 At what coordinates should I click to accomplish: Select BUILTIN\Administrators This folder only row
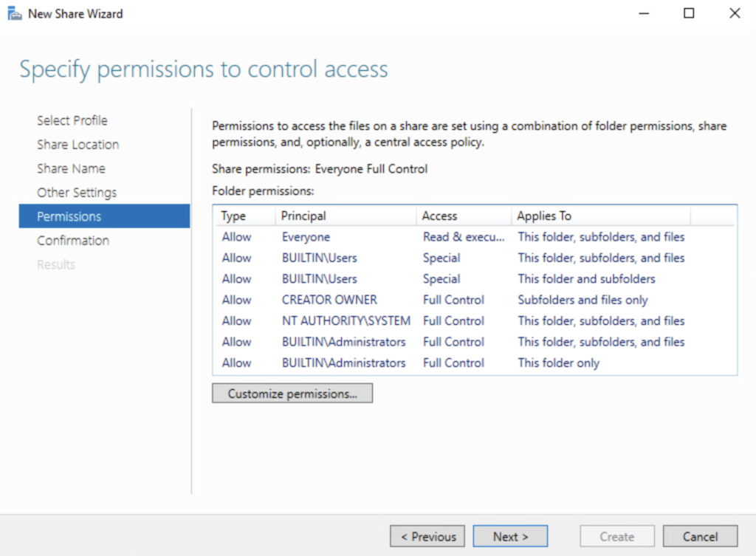pyautogui.click(x=343, y=363)
